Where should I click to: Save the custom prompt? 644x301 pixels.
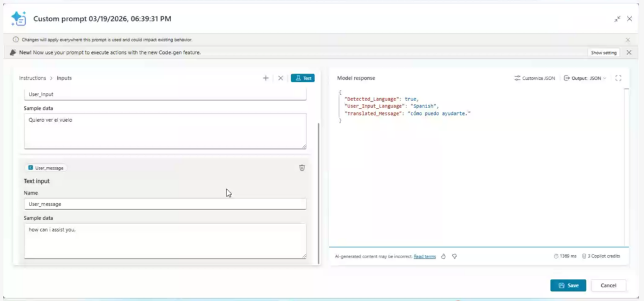pos(568,285)
